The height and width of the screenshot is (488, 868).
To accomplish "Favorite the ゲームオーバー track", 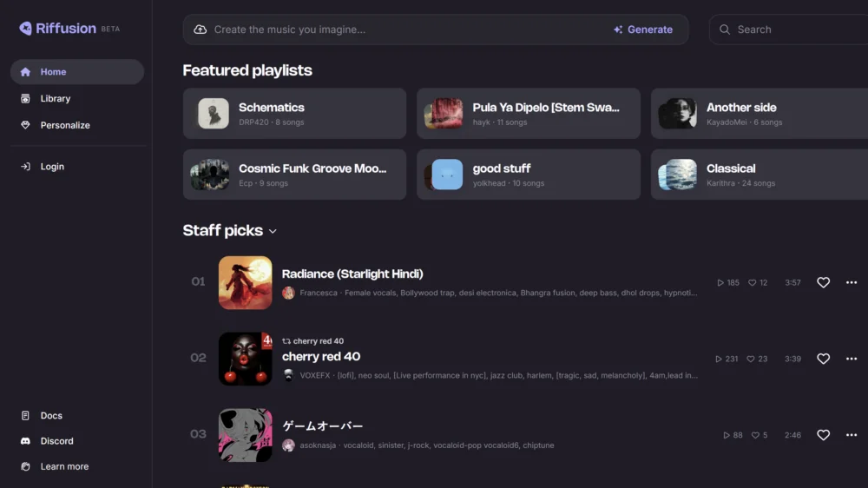I will [x=823, y=435].
